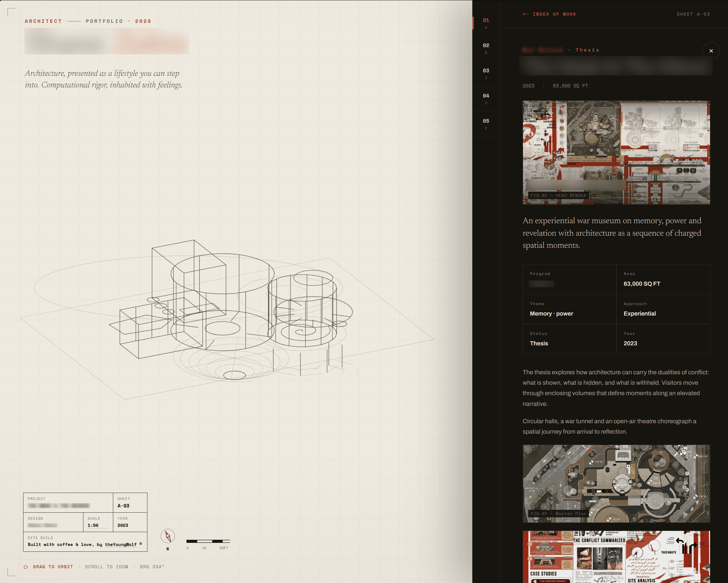Switch to project tab 02 B

point(486,48)
